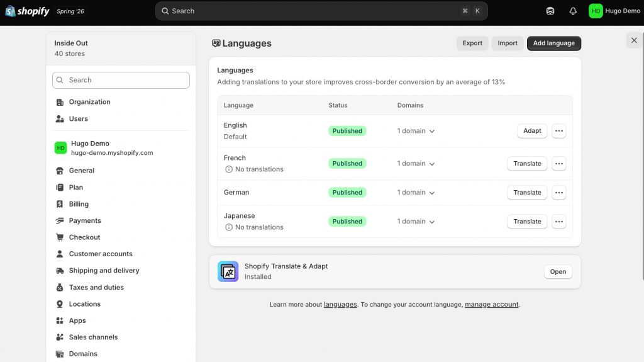Image resolution: width=644 pixels, height=362 pixels.
Task: Click the Apps grid icon
Action: 60,320
